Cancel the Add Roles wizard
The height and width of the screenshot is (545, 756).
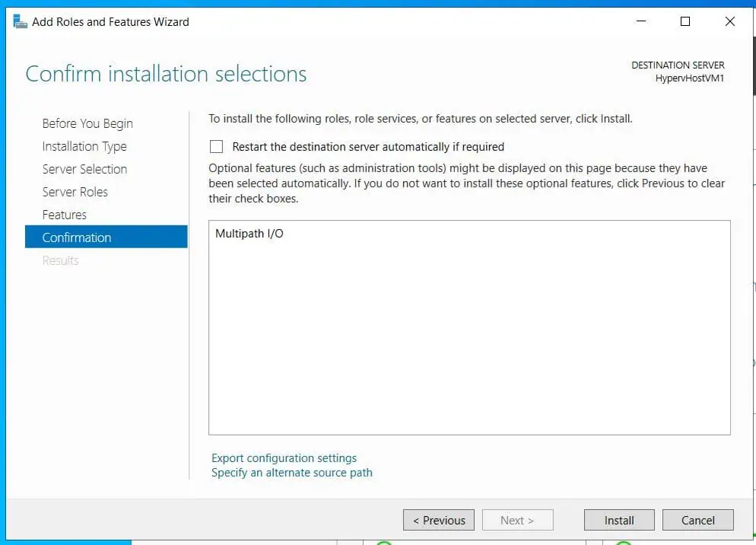coord(697,521)
